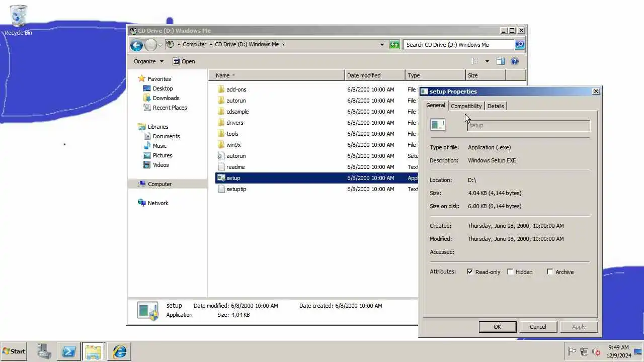Screen dimensions: 644x362
Task: Select Music under Libraries
Action: pyautogui.click(x=159, y=146)
